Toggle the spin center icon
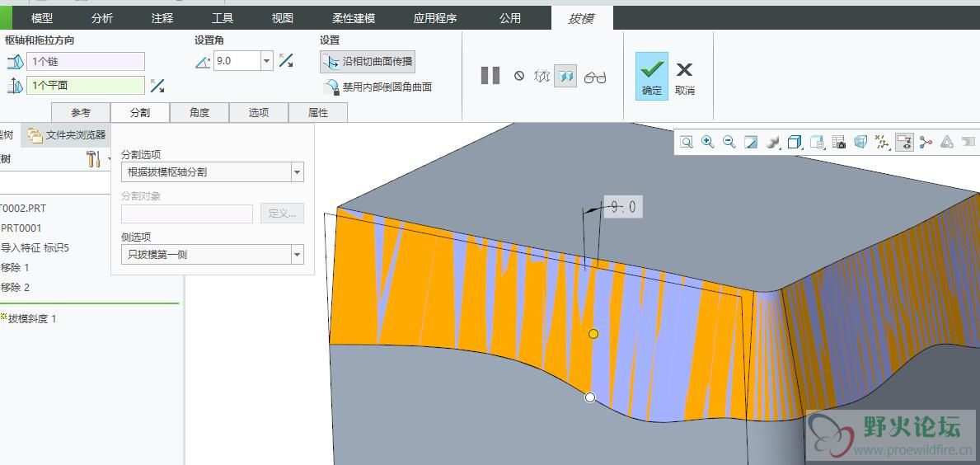Image resolution: width=980 pixels, height=465 pixels. tap(926, 143)
